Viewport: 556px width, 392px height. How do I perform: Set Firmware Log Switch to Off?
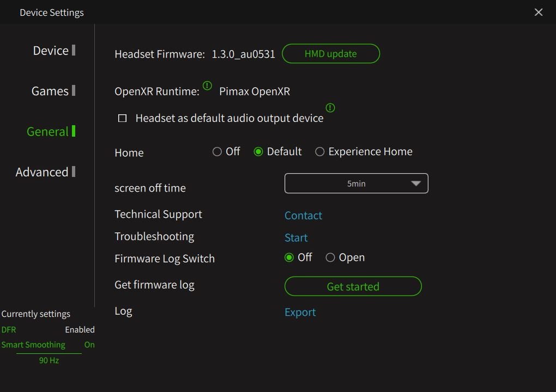click(x=289, y=258)
